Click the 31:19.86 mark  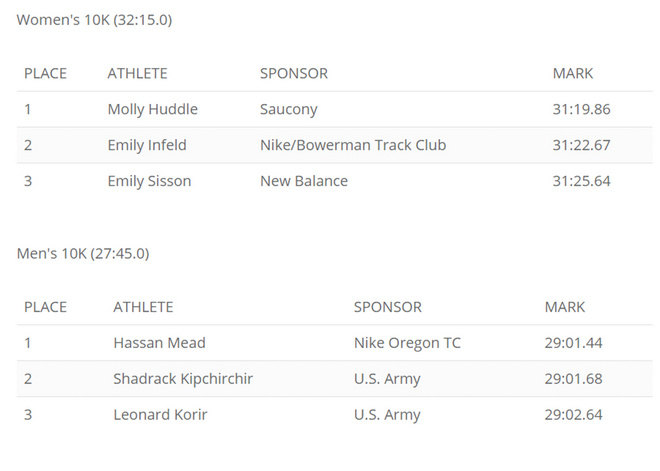coord(581,110)
